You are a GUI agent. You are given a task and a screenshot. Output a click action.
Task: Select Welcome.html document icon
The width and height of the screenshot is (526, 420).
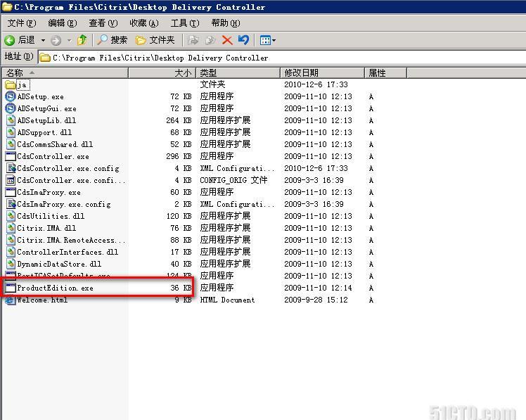11,300
